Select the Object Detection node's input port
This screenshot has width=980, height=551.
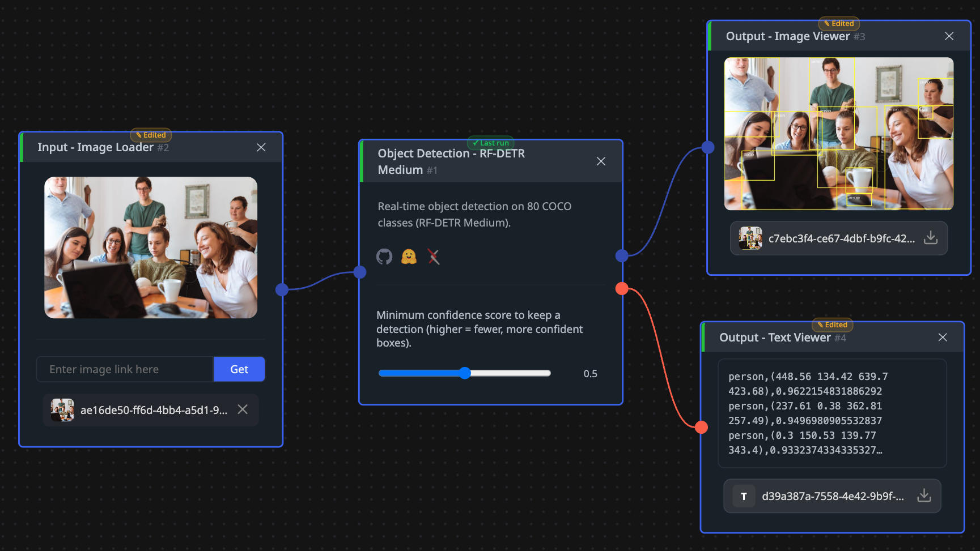360,272
